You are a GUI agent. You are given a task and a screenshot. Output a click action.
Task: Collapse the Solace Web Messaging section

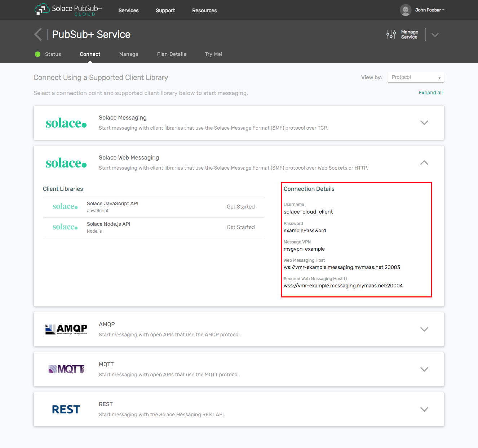click(x=424, y=163)
